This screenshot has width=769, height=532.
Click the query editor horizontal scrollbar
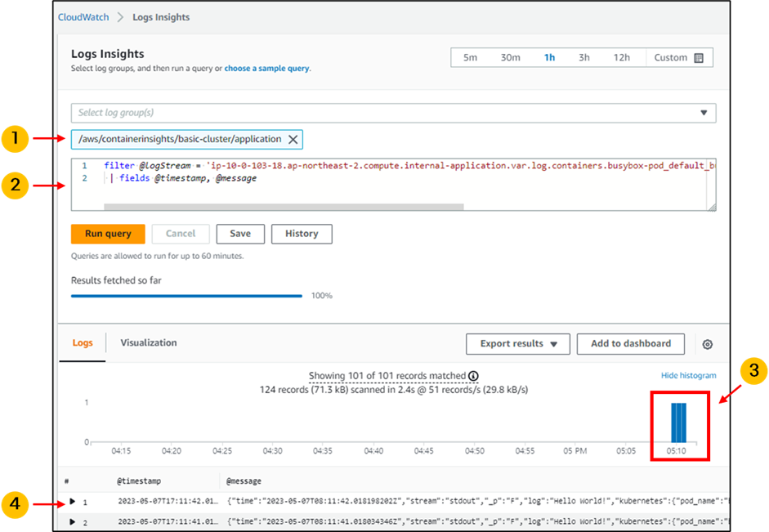284,207
